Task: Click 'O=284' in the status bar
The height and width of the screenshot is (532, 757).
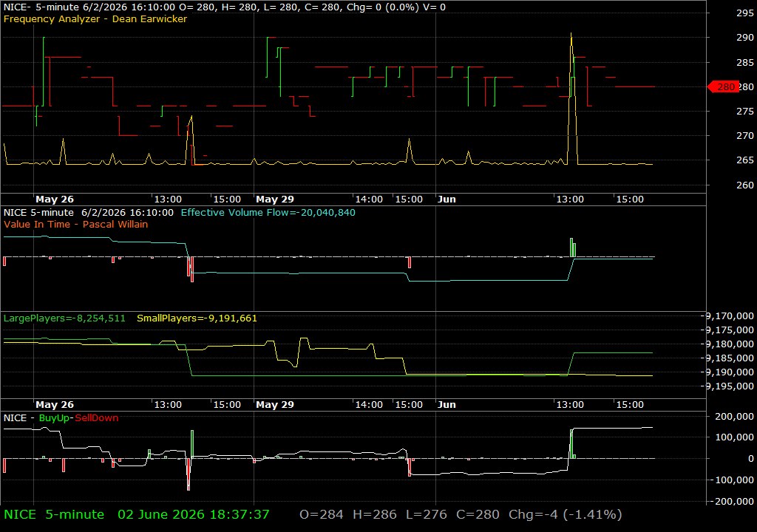Action: (322, 514)
